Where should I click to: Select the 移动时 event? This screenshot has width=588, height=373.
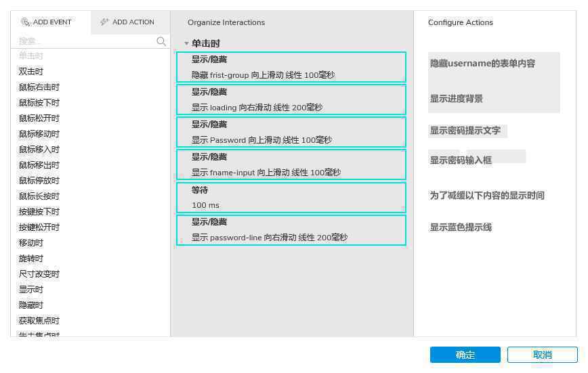pyautogui.click(x=31, y=243)
